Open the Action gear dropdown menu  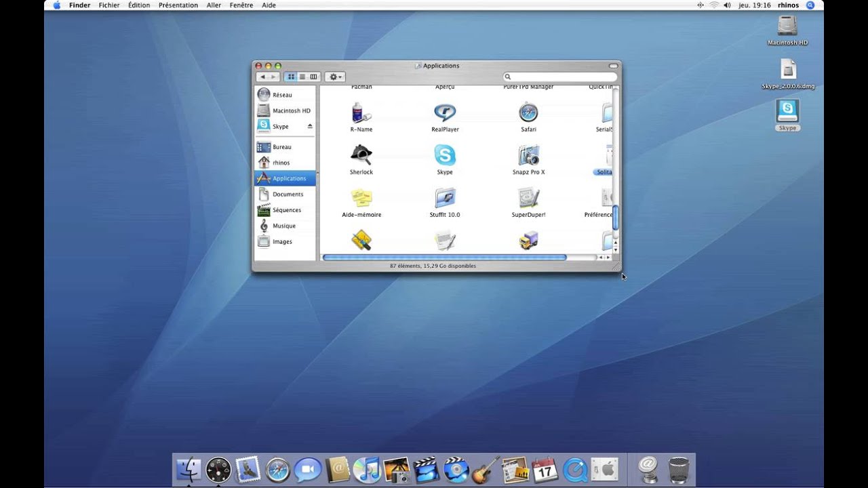coord(335,77)
